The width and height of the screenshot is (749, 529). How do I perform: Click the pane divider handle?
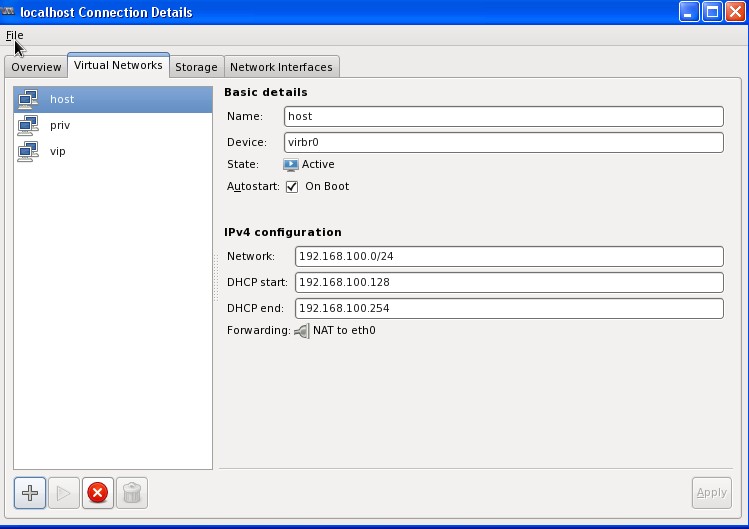click(x=216, y=277)
